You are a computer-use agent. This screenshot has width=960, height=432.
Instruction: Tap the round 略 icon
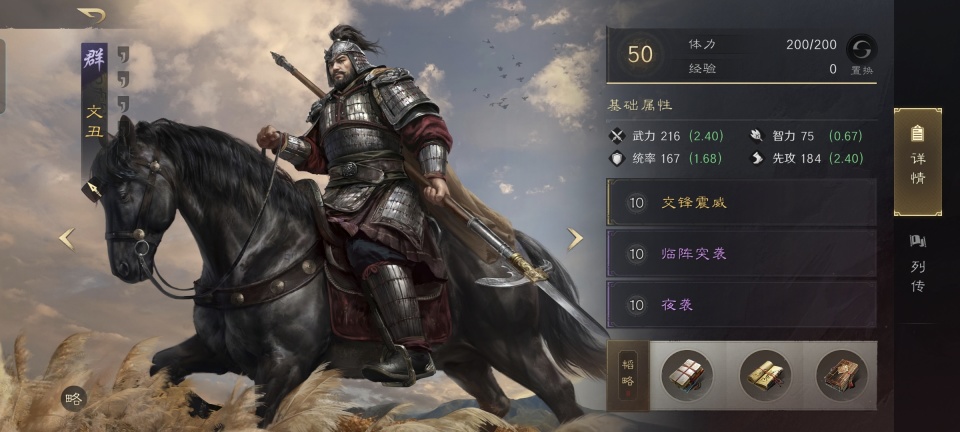click(73, 399)
